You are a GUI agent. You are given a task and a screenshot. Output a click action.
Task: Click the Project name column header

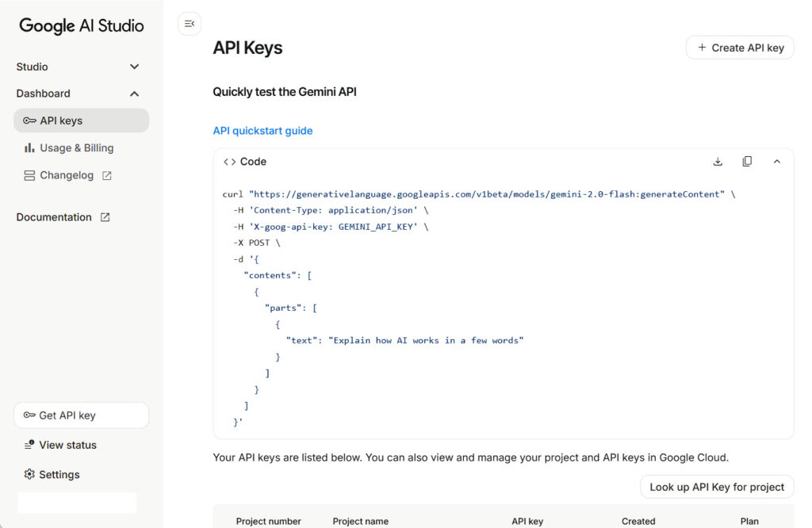[360, 522]
